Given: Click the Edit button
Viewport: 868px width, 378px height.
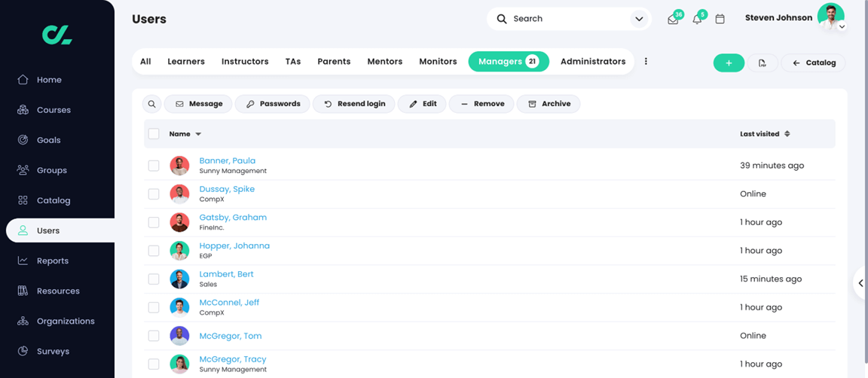Looking at the screenshot, I should click(x=422, y=104).
